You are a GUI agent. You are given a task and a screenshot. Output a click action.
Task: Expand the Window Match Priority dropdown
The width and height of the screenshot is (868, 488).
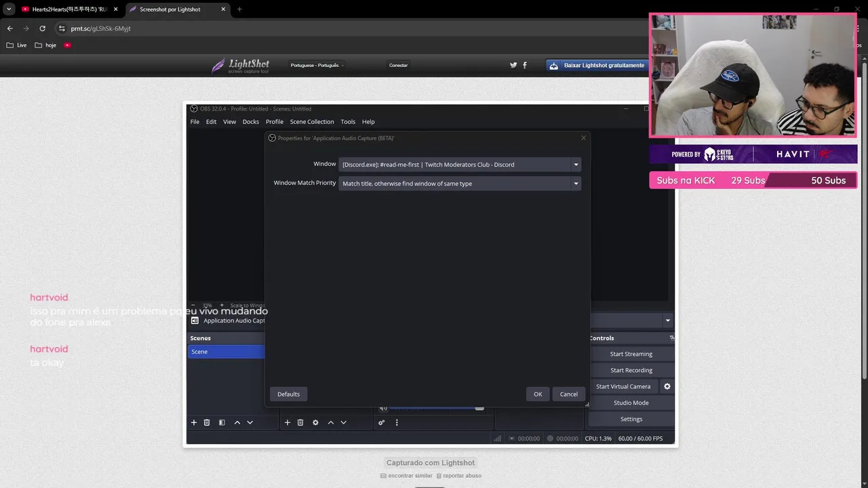(x=460, y=184)
